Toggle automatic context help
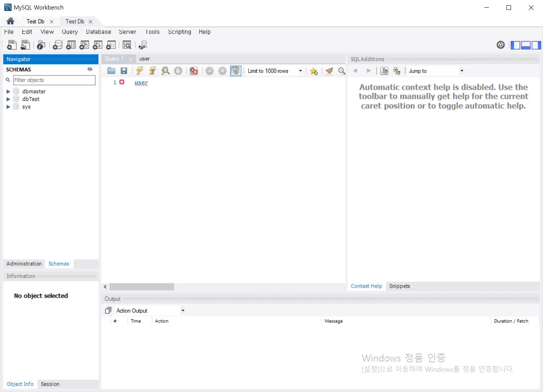Image resolution: width=543 pixels, height=392 pixels. point(397,71)
